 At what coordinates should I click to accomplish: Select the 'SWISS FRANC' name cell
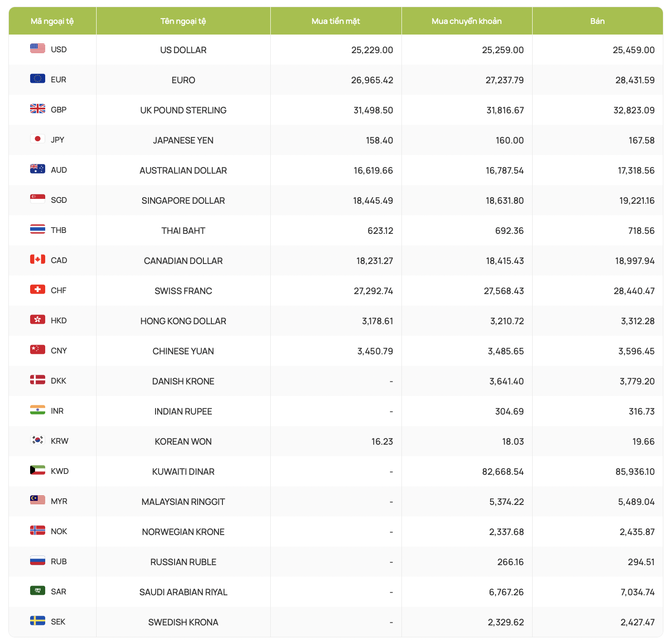(x=183, y=291)
